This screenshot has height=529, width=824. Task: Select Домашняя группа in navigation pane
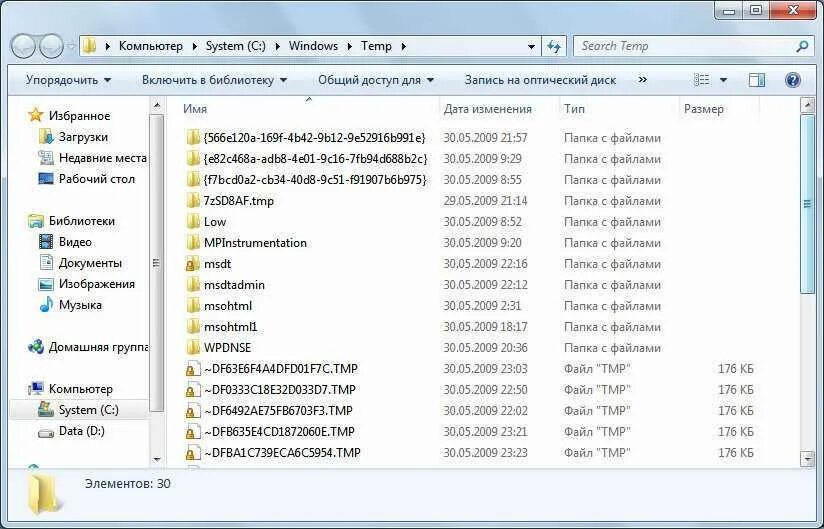coord(98,347)
